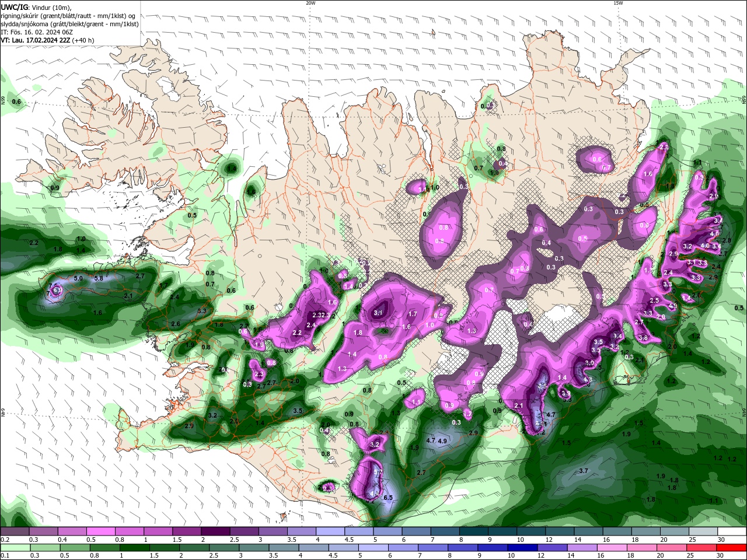Select the rain-scale swatch between 0.8 and 1
Screen dimensions: 747x560
click(x=104, y=548)
